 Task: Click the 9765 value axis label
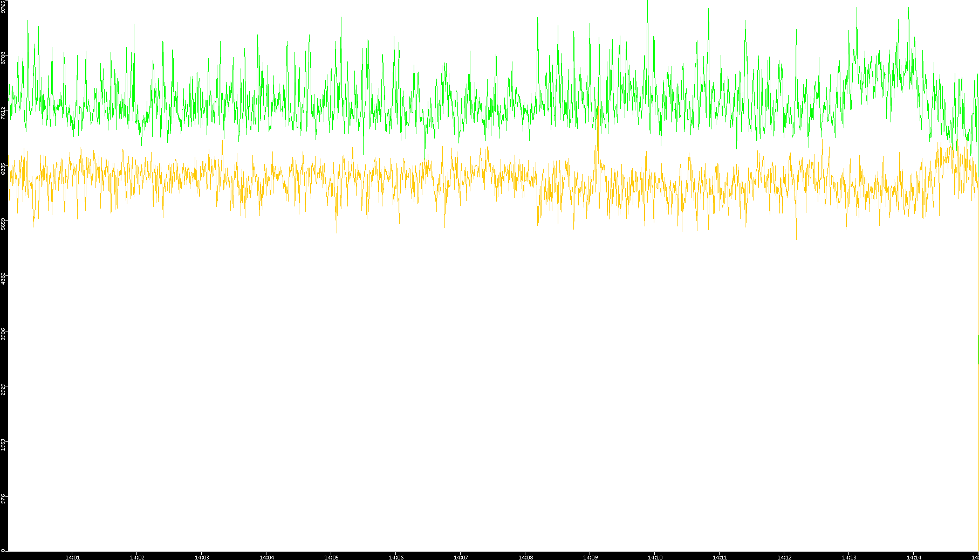click(x=3, y=7)
